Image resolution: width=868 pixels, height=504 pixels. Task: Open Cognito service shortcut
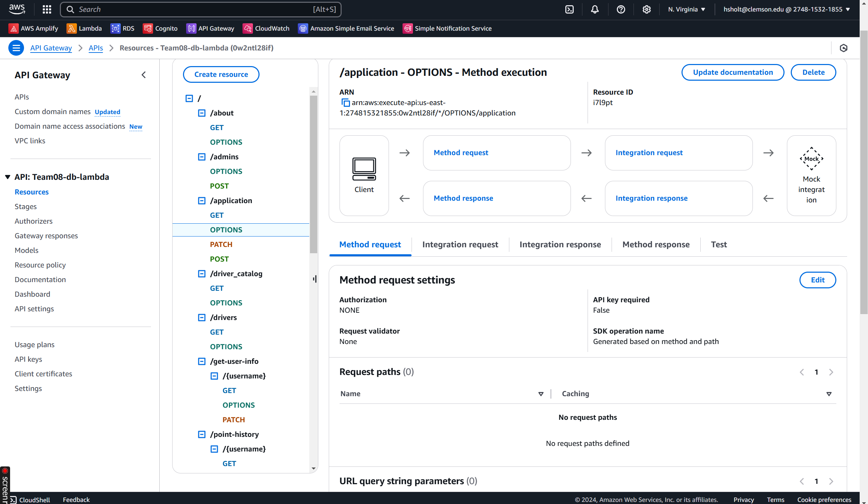(160, 29)
